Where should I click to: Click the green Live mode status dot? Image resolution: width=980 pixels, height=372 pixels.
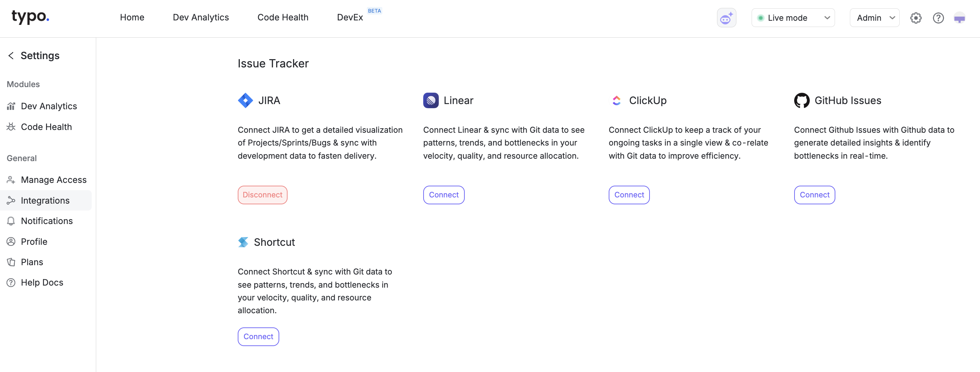point(761,18)
